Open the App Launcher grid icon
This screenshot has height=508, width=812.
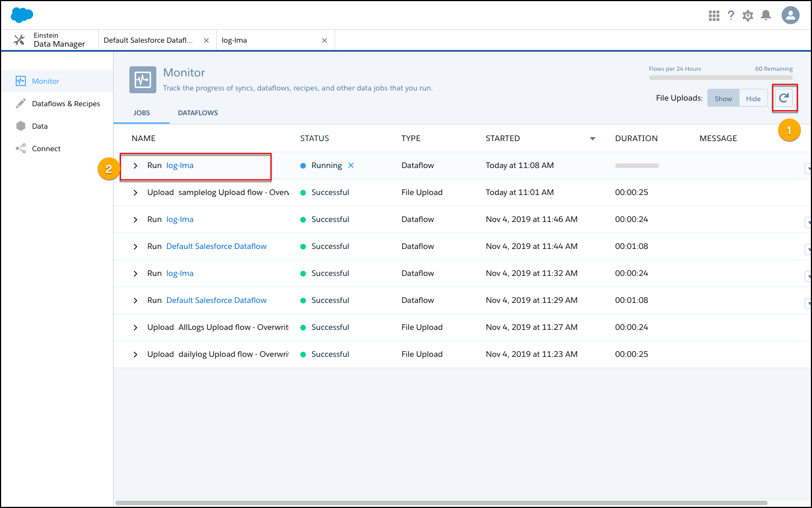714,16
